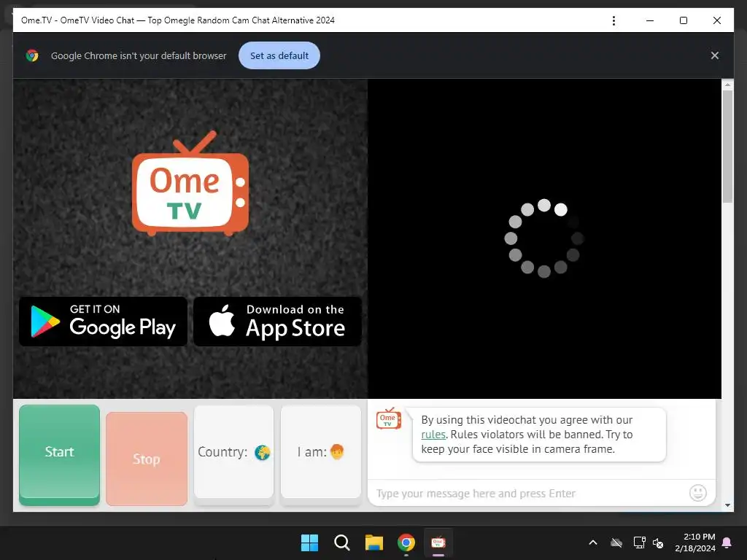747x560 pixels.
Task: Click Google Chrome taskbar icon
Action: [x=406, y=542]
